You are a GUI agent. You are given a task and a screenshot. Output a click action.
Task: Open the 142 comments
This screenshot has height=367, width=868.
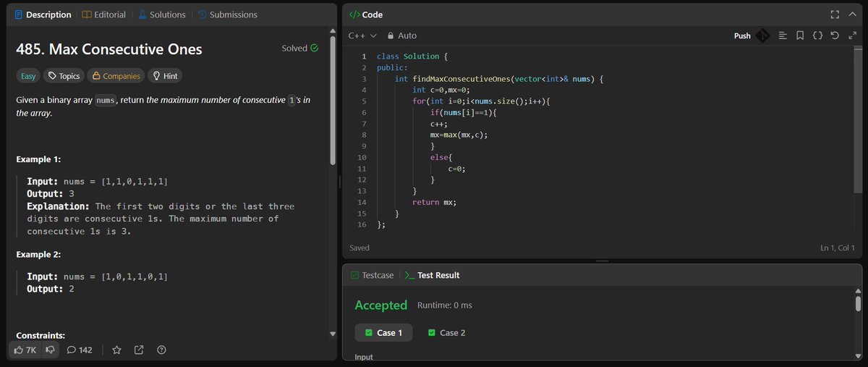pos(80,350)
